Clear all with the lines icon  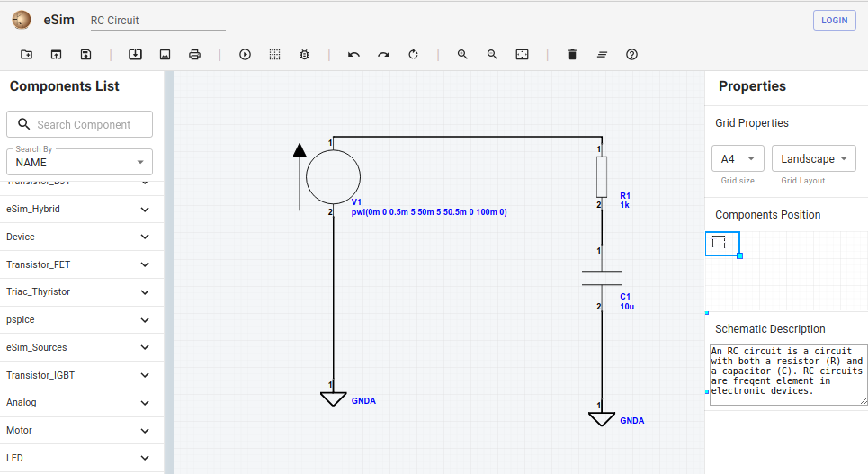(603, 54)
